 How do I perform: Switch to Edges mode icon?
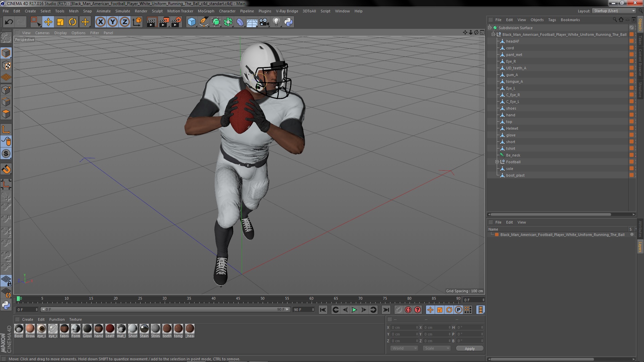pos(6,102)
